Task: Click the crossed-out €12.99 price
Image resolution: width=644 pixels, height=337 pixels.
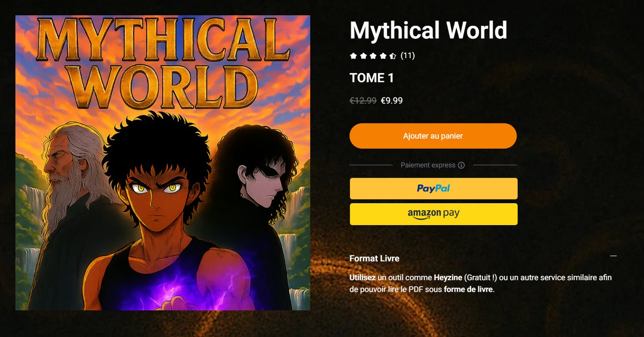Action: pos(363,101)
